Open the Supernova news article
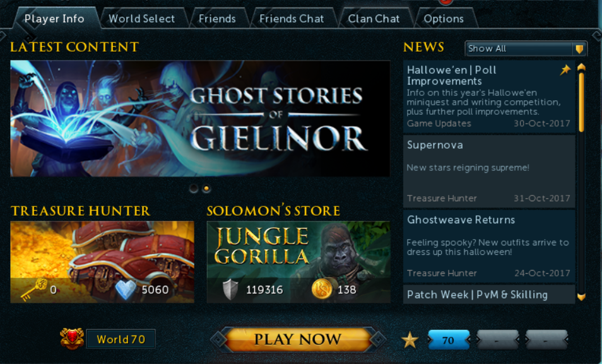The height and width of the screenshot is (364, 602). [x=489, y=171]
